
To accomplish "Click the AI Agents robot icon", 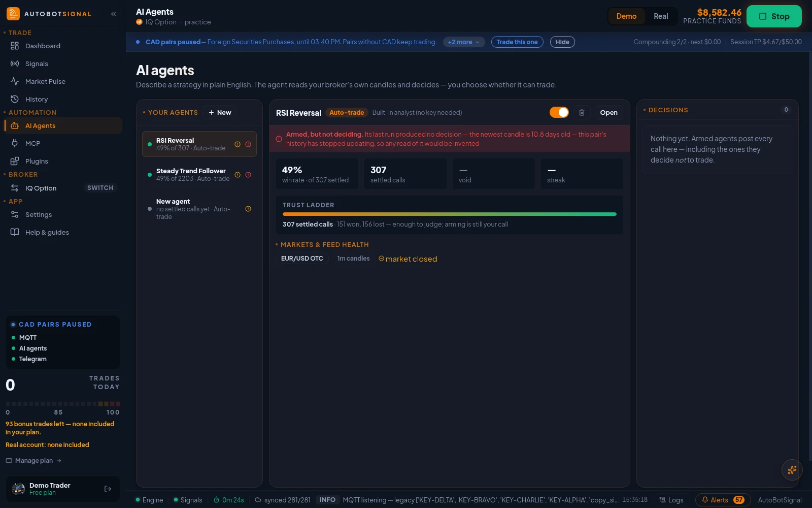I will [15, 125].
